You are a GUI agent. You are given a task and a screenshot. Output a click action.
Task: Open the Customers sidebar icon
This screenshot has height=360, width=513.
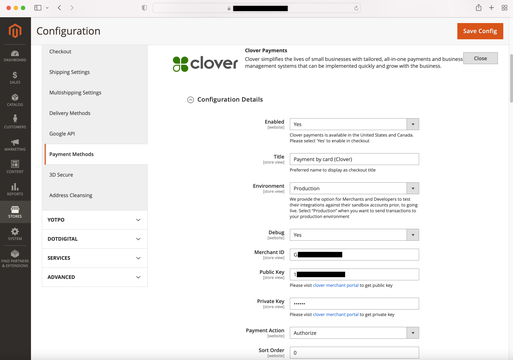coord(15,122)
